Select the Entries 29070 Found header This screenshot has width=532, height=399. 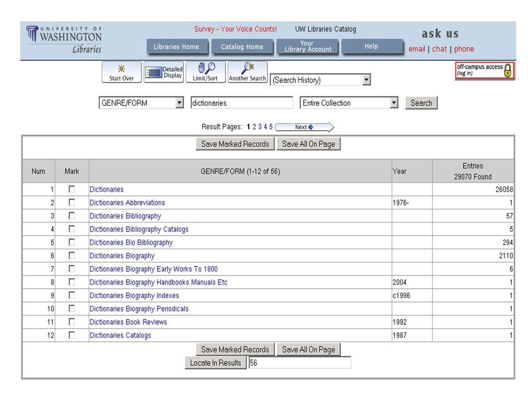tap(473, 171)
